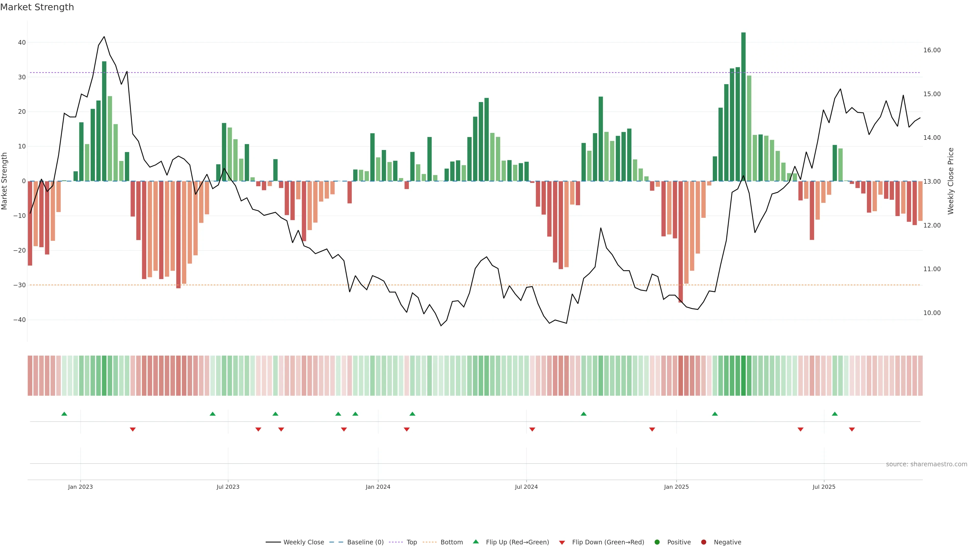Click the darkest green heatmap strip cell

click(x=743, y=376)
